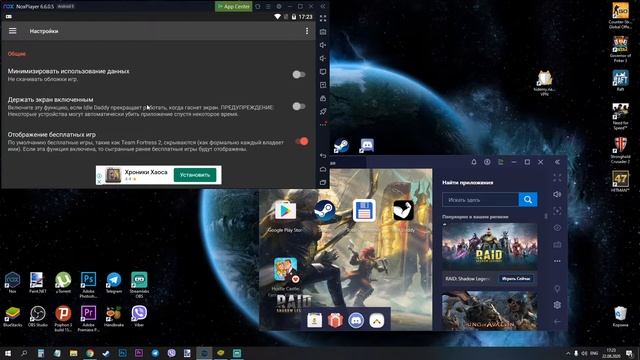The image size is (640, 360).
Task: Click 'Играть Сейчас' for RAID
Action: point(516,278)
